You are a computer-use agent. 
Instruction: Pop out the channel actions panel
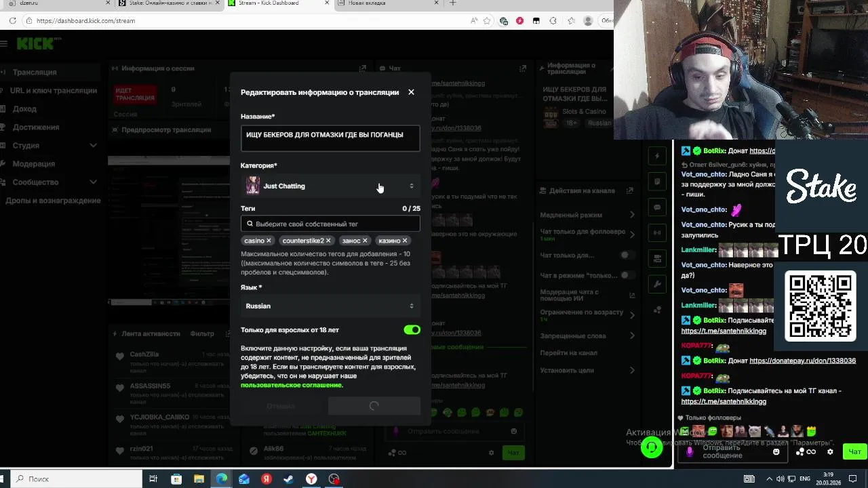[630, 190]
